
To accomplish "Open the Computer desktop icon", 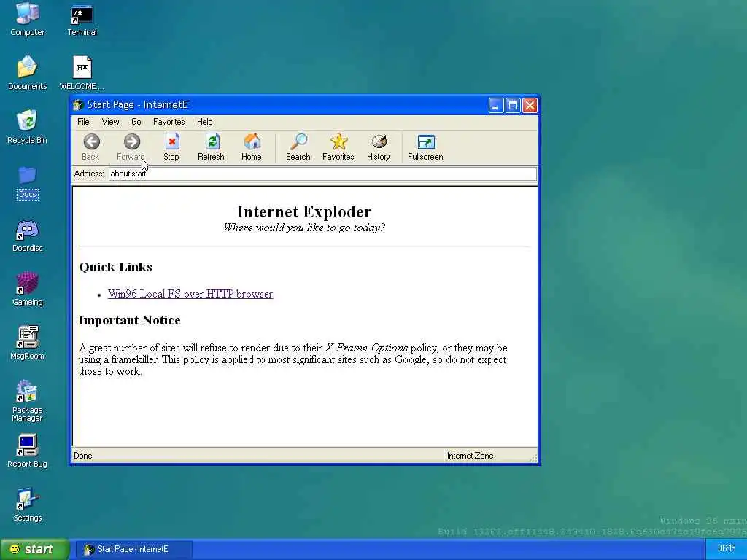I will (27, 15).
